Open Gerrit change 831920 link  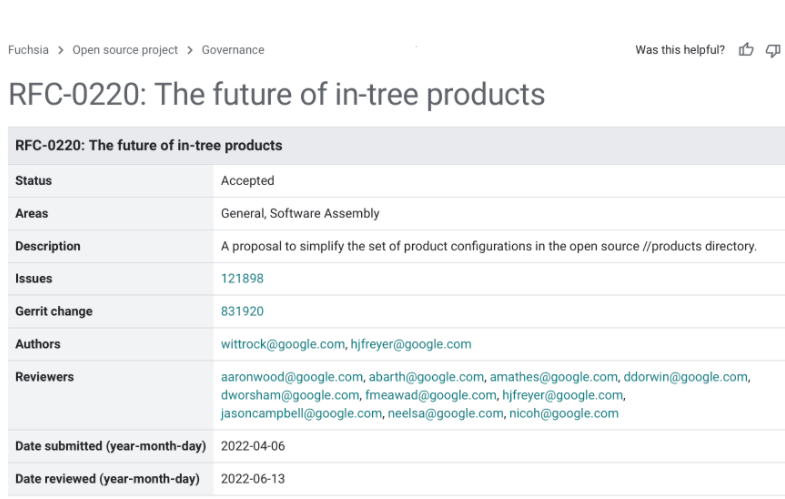(x=242, y=311)
